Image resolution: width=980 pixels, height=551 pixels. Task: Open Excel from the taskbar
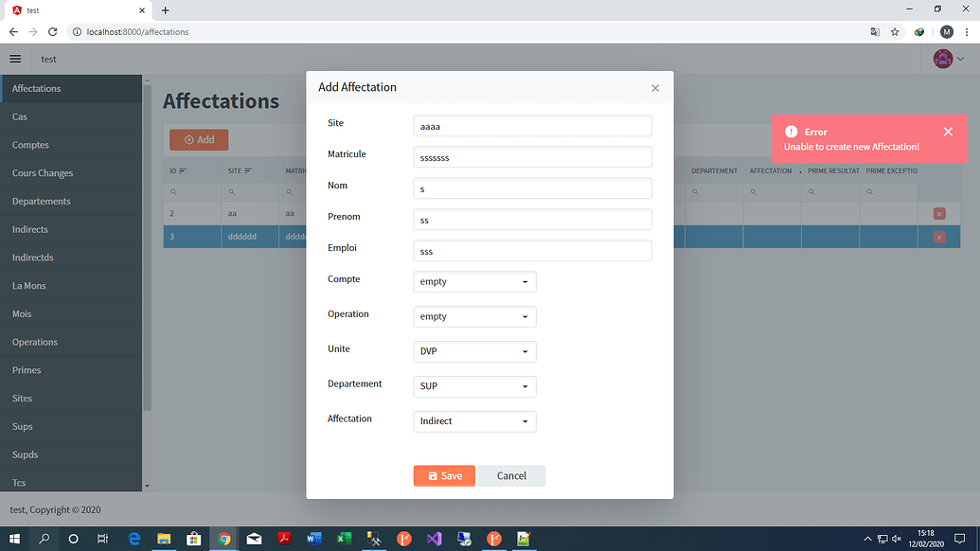pyautogui.click(x=344, y=539)
